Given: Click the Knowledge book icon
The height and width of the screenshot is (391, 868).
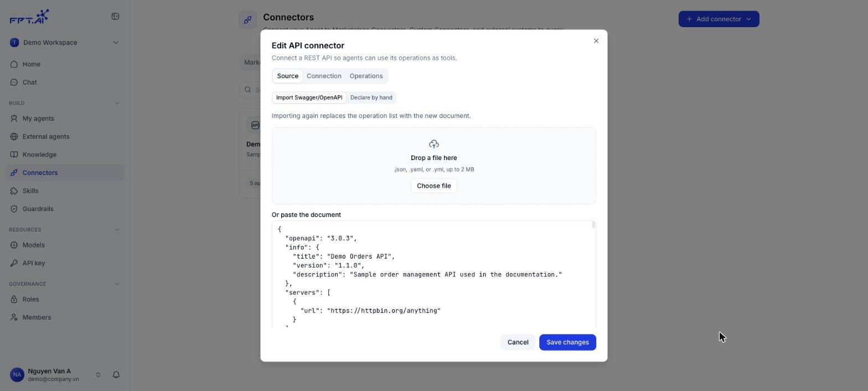Looking at the screenshot, I should [14, 155].
